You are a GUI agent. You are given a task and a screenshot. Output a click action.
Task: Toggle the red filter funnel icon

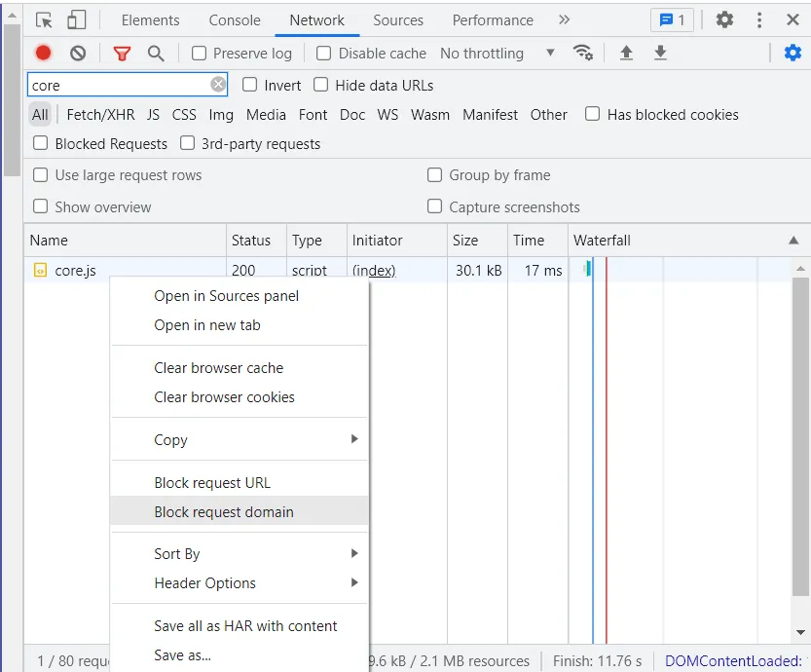(122, 54)
